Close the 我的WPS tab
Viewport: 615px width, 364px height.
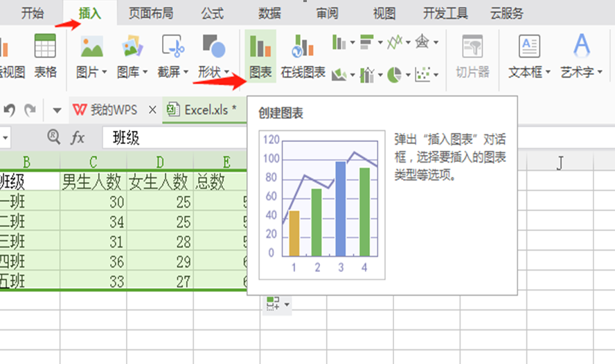pos(152,110)
